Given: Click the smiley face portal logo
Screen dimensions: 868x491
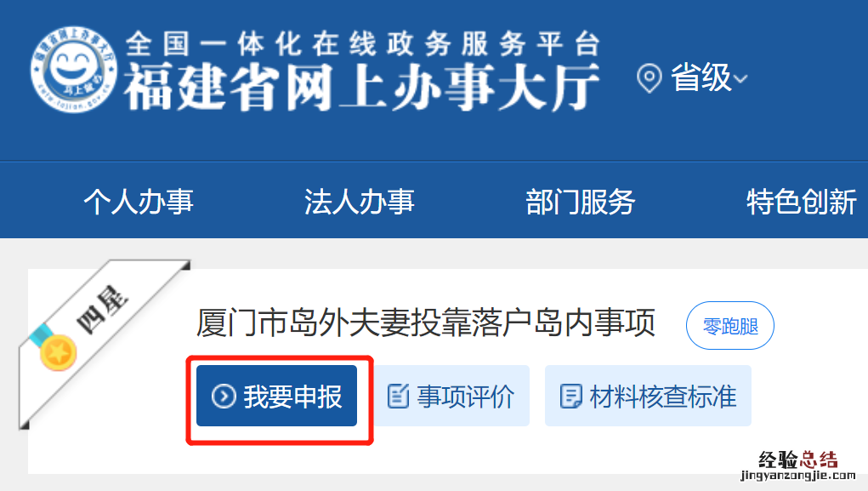Looking at the screenshot, I should tap(73, 69).
